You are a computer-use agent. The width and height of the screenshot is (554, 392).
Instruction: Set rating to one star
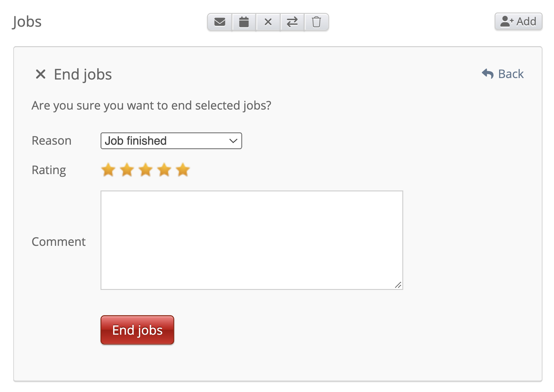[108, 170]
